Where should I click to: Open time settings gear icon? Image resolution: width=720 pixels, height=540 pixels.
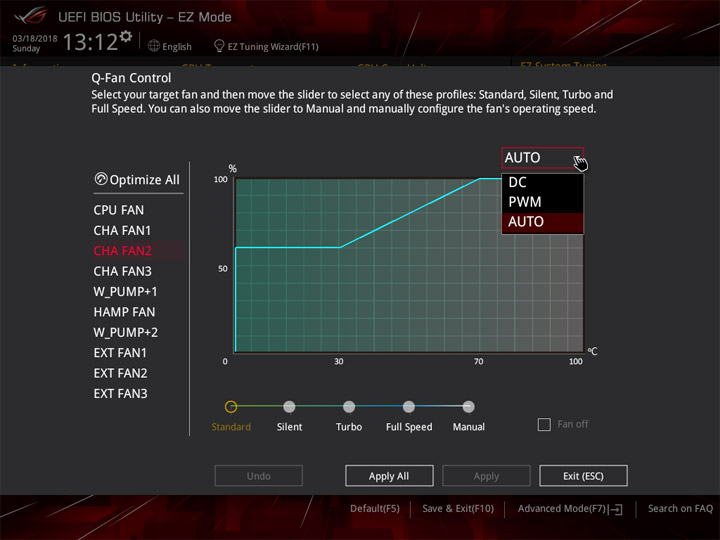tap(126, 36)
